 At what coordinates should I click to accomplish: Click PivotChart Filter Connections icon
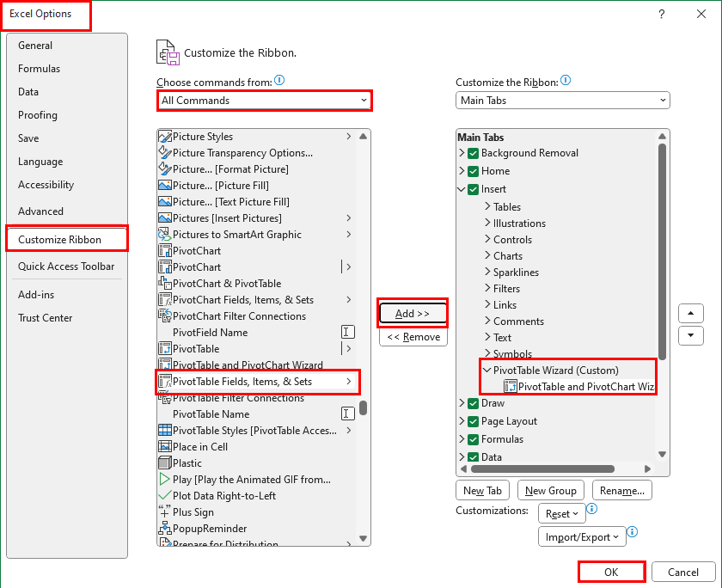click(165, 316)
